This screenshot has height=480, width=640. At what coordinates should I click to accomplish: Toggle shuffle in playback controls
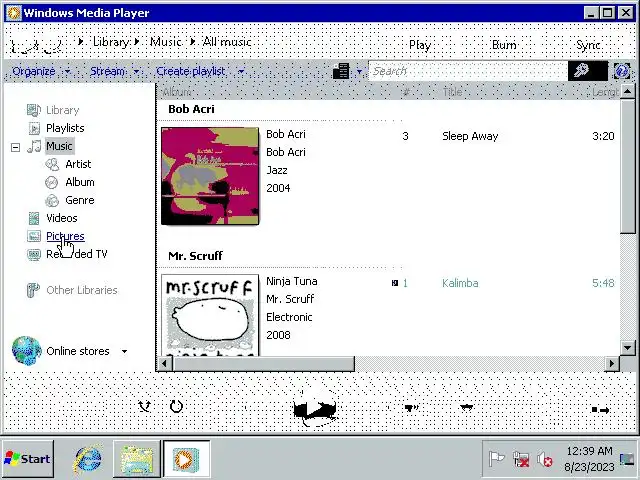click(x=144, y=407)
